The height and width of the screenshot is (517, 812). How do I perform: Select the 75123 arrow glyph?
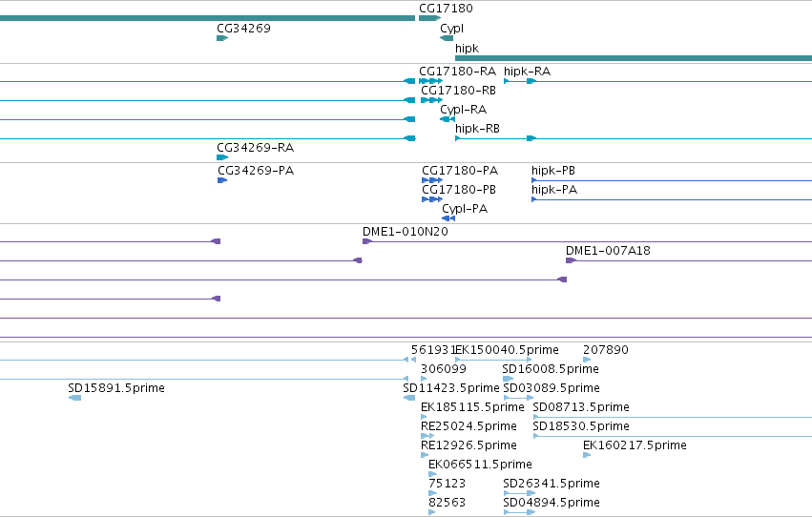432,494
